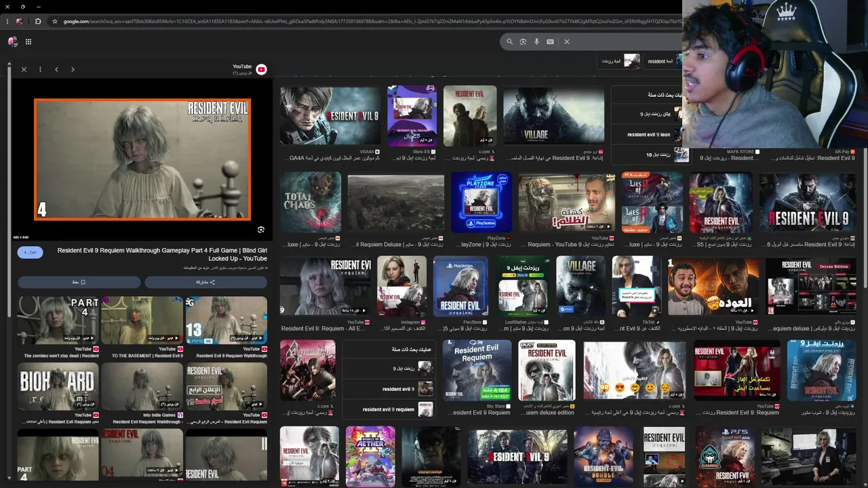This screenshot has height=488, width=868.
Task: Select the 'لعبة رزدنت' filter chip
Action: tap(620, 61)
